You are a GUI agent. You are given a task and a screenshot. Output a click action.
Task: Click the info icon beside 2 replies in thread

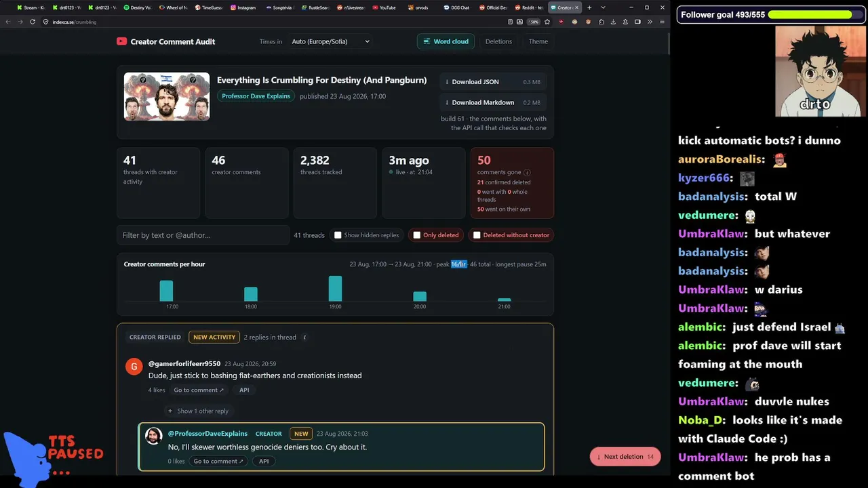pyautogui.click(x=304, y=338)
